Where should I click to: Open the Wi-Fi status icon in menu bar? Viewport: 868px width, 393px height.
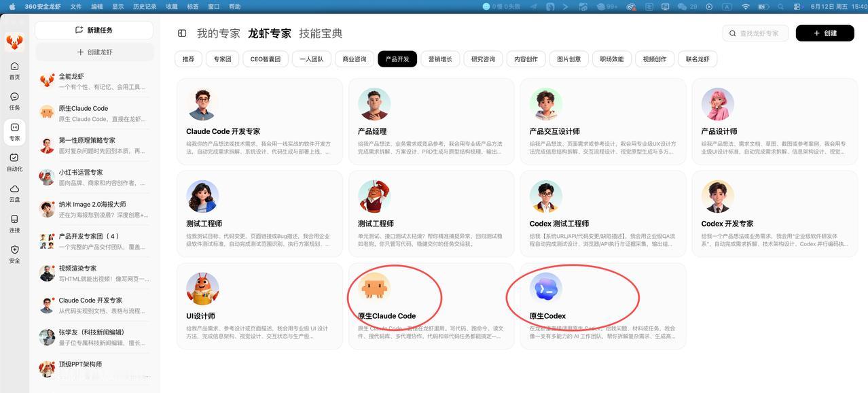pos(745,6)
